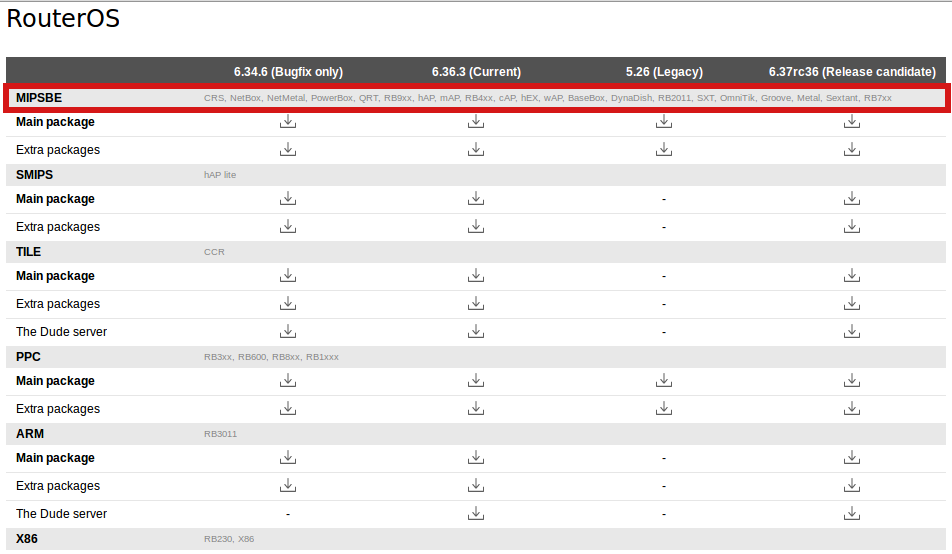952x554 pixels.
Task: Click the "5.26 (Legacy)" column header
Action: pyautogui.click(x=664, y=72)
